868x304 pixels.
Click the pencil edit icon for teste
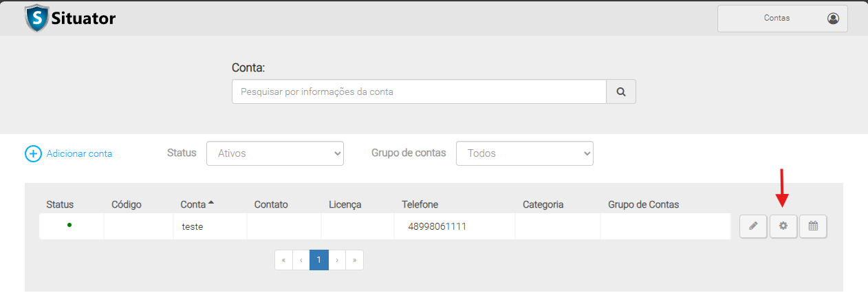(753, 226)
